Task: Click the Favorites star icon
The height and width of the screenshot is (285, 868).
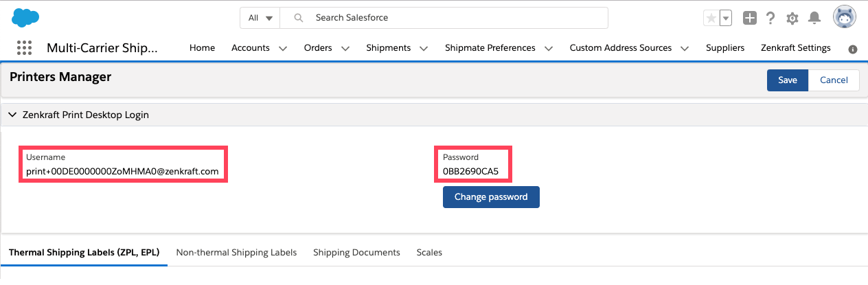Action: click(x=711, y=18)
